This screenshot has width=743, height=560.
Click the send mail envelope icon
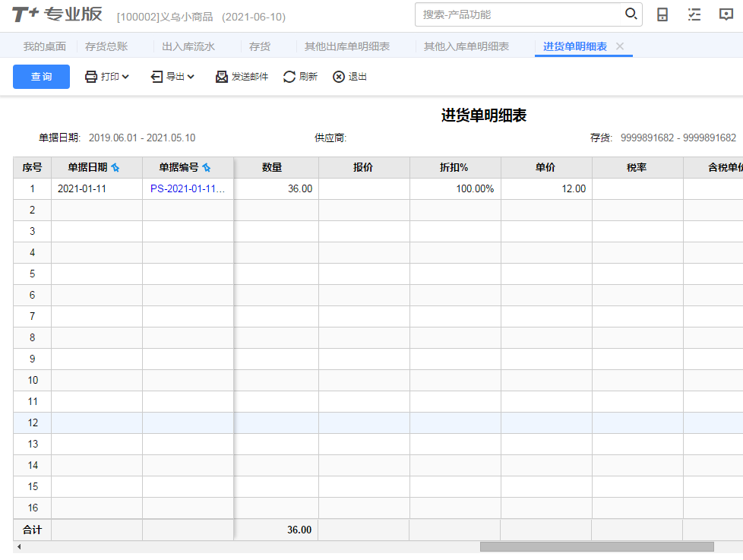[221, 77]
